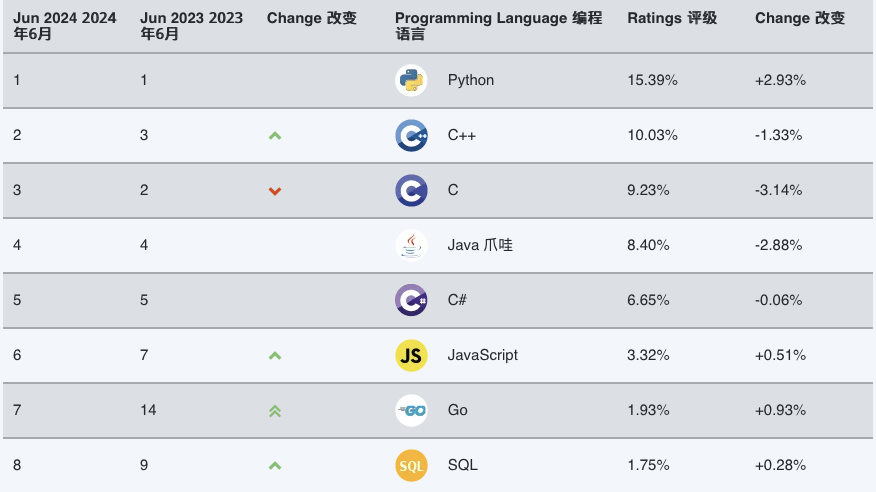Click the green up arrow for C++
Screen dimensions: 876x492
point(275,136)
